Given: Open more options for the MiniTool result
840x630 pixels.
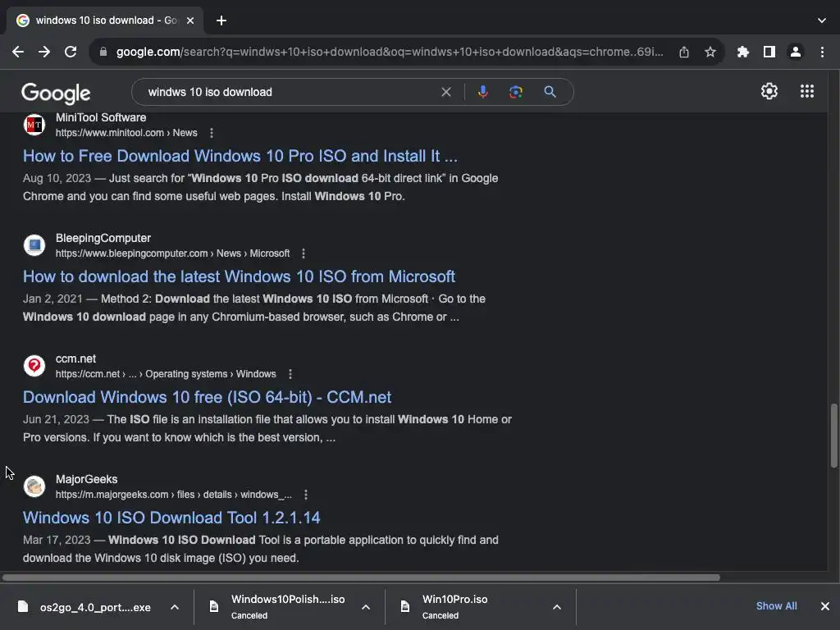Looking at the screenshot, I should tap(212, 133).
